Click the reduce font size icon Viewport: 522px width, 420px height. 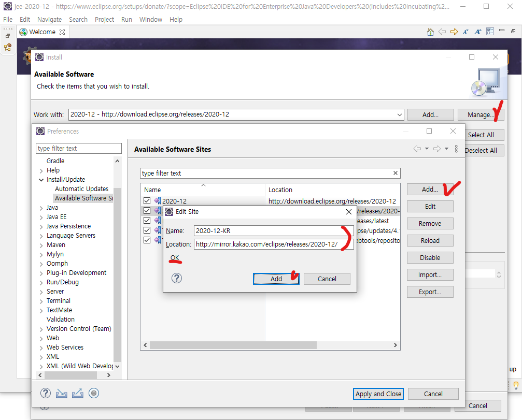(465, 32)
